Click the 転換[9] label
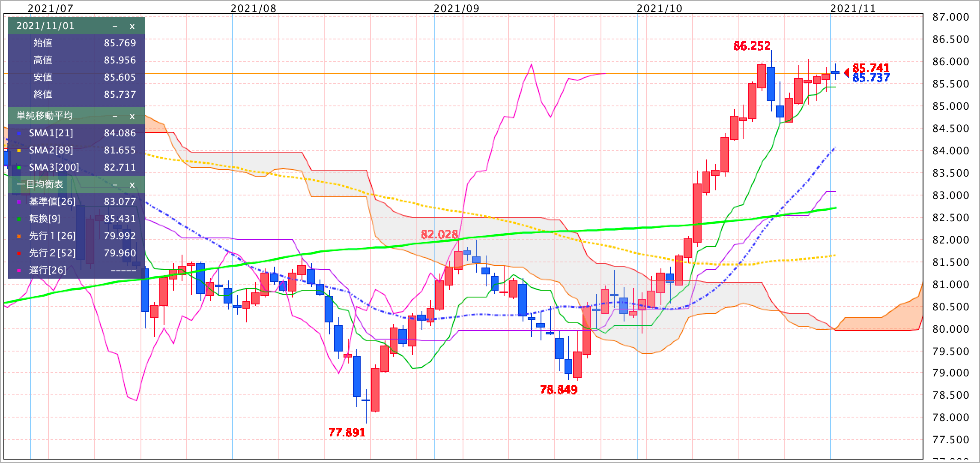The image size is (980, 463). [45, 219]
